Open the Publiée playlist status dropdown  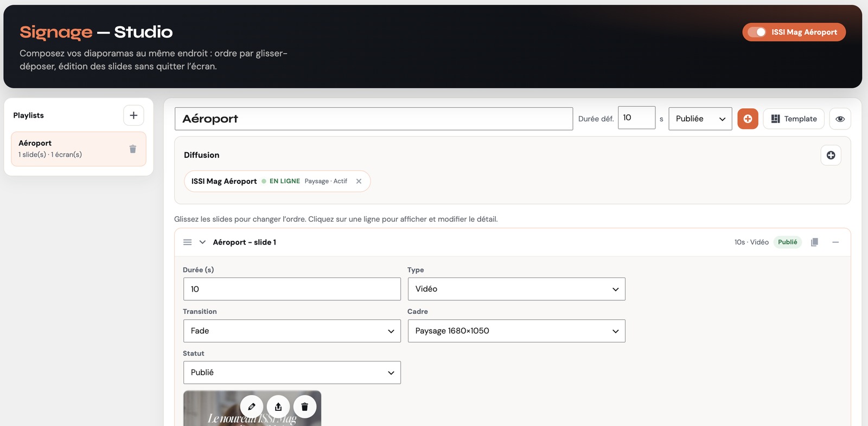click(x=700, y=119)
